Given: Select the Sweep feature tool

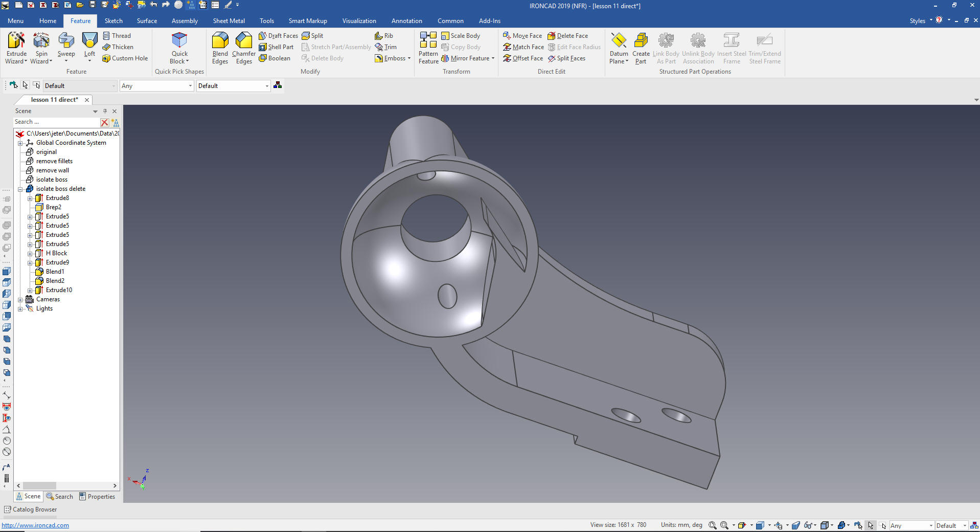Looking at the screenshot, I should [x=66, y=48].
